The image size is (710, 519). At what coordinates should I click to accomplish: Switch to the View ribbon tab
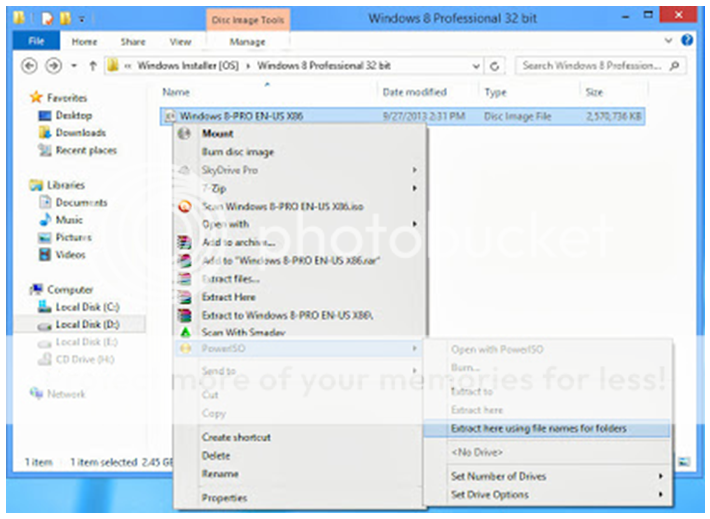(x=180, y=42)
